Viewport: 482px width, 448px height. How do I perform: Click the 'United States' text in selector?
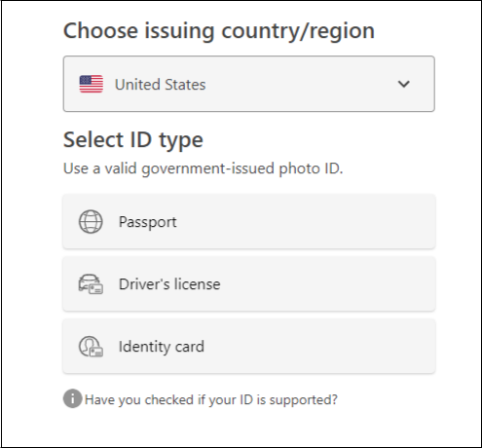(161, 85)
